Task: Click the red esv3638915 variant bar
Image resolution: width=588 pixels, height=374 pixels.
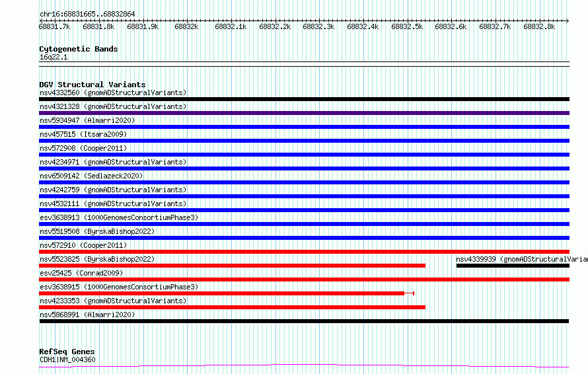Action: pos(227,293)
